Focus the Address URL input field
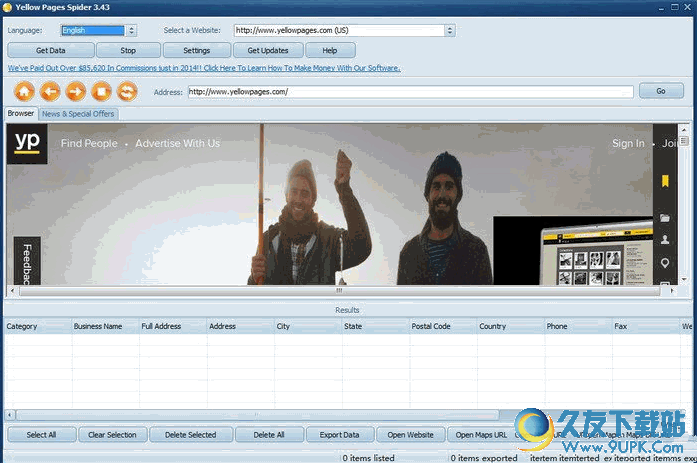The width and height of the screenshot is (697, 463). point(410,92)
